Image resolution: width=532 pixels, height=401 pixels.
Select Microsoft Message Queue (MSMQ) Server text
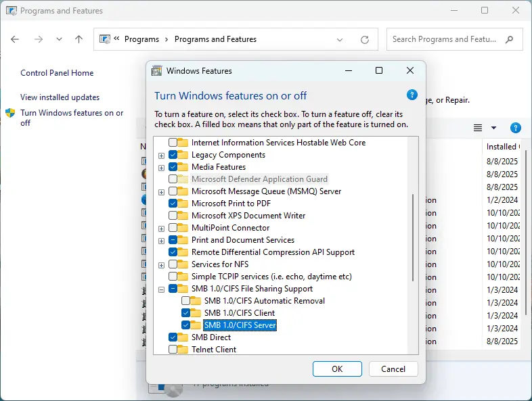tap(267, 191)
